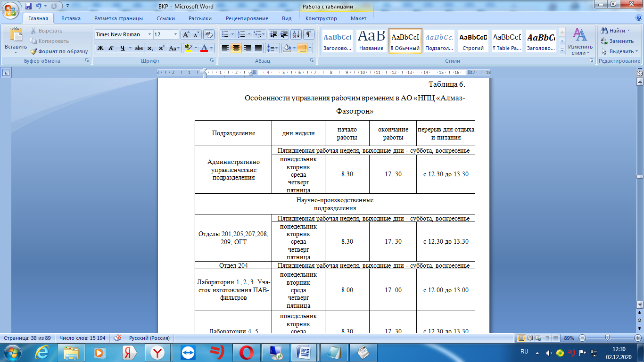This screenshot has height=362, width=644.
Task: Open the Шрифт font dialog launcher
Action: [212, 61]
